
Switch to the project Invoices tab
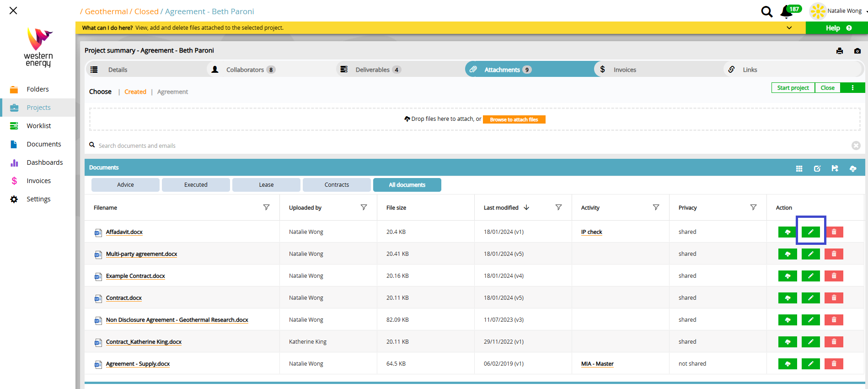tap(659, 70)
